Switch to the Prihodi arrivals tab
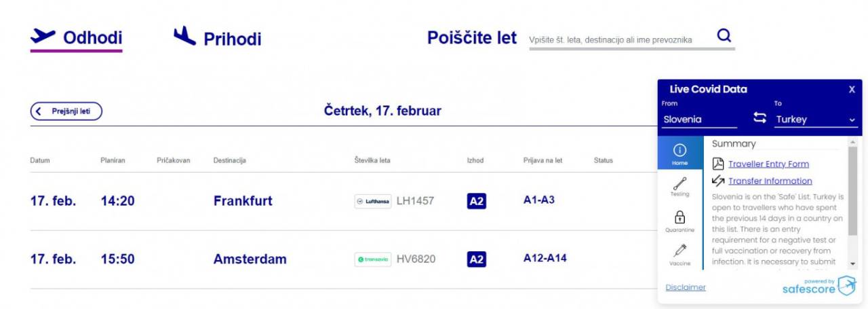Viewport: 868px width, 309px height. pyautogui.click(x=218, y=38)
